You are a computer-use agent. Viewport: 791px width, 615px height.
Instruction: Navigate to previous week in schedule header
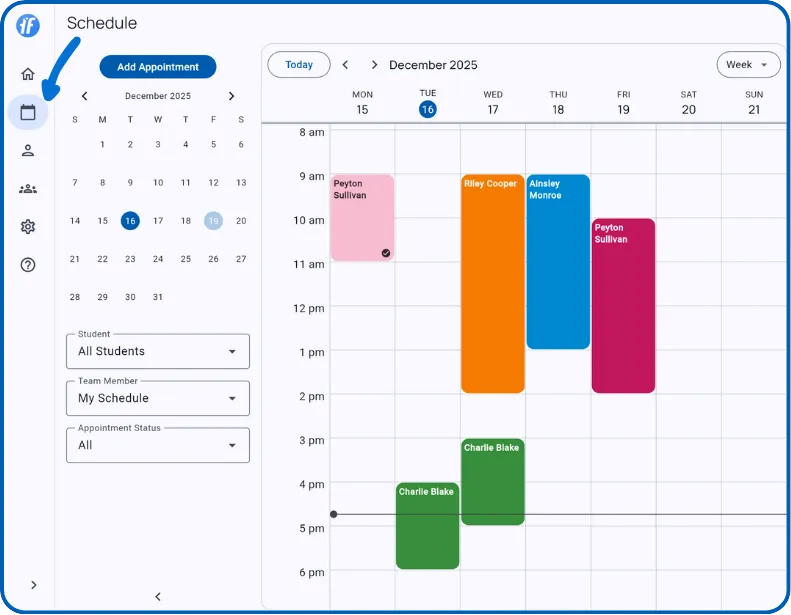pyautogui.click(x=345, y=65)
